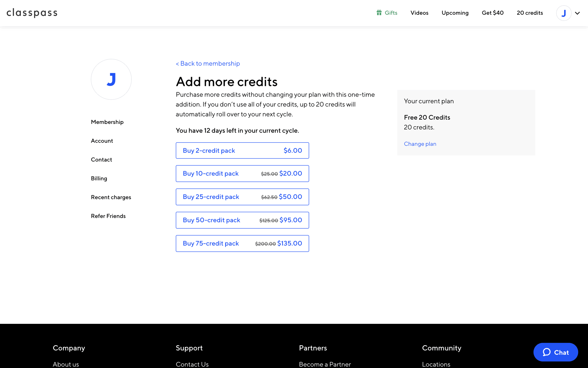The image size is (588, 368).
Task: Select Billing in the sidebar
Action: pyautogui.click(x=99, y=178)
